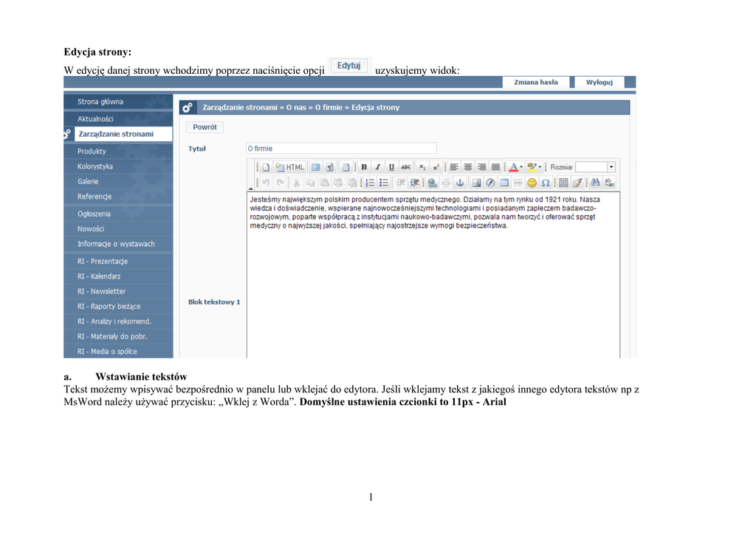Open the Rozmiar font size dropdown
The image size is (756, 535).
point(611,167)
